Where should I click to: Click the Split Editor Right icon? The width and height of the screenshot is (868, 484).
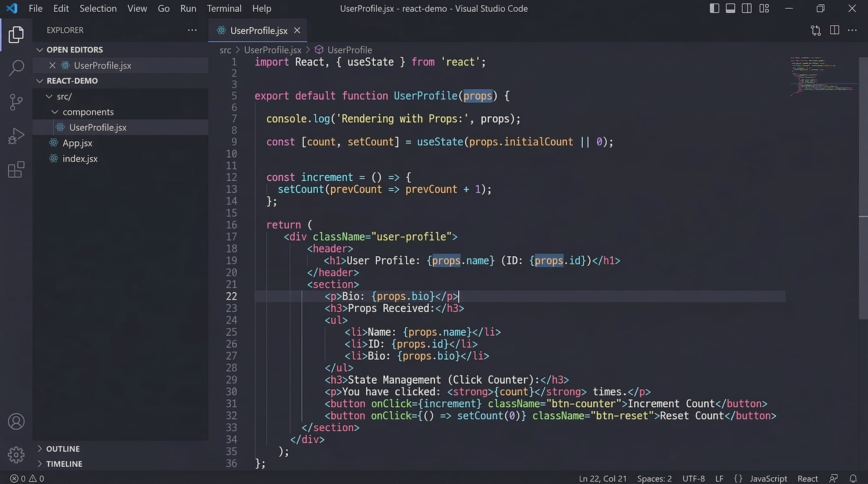click(x=834, y=30)
